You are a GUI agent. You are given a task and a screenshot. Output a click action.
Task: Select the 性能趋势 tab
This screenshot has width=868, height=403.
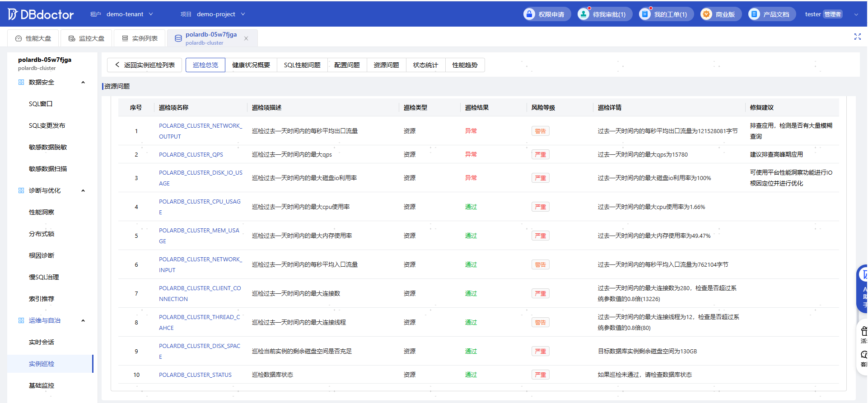[465, 65]
